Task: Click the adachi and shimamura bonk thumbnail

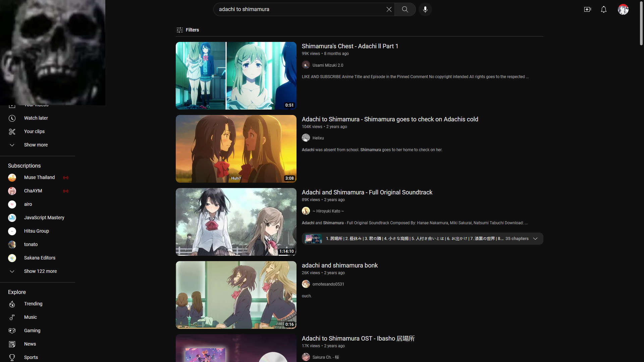Action: (x=236, y=295)
